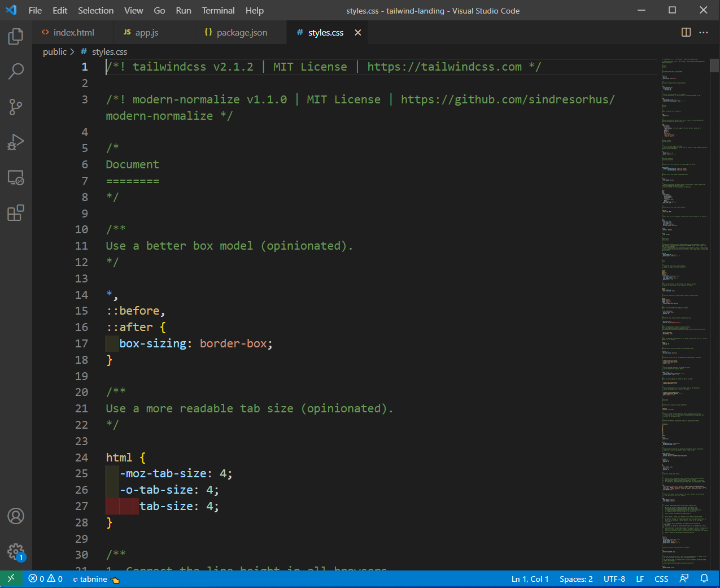Click the VS Code logo icon

(11, 10)
